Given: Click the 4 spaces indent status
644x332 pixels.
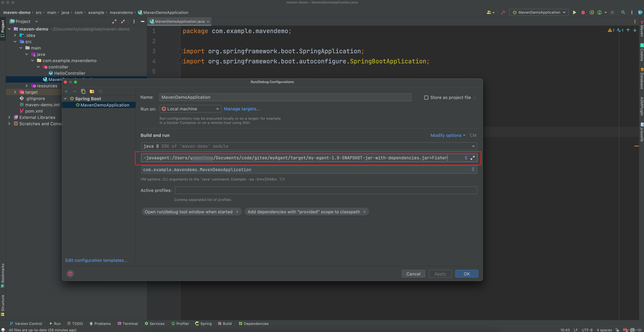Looking at the screenshot, I should pos(604,330).
